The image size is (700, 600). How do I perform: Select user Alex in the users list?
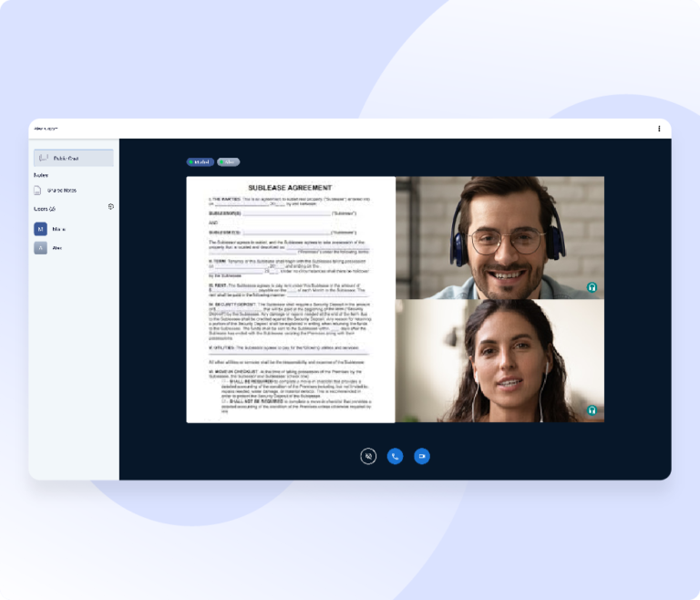48,248
